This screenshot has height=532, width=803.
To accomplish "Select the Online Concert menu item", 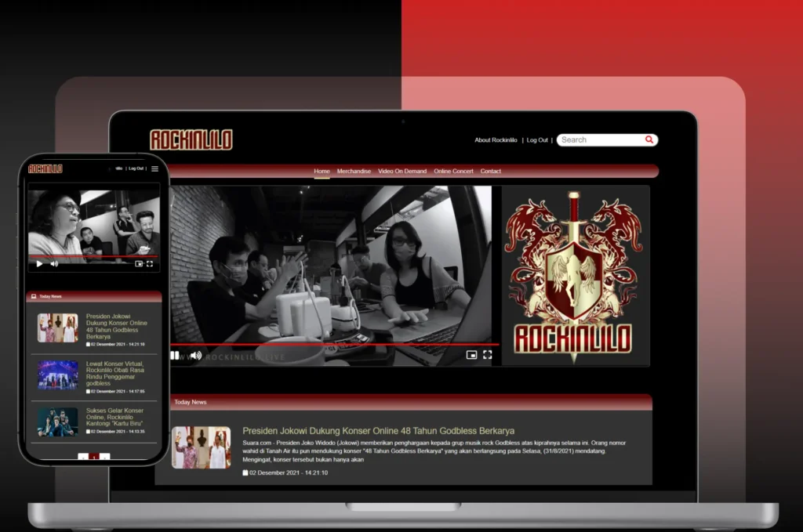I will pyautogui.click(x=453, y=171).
